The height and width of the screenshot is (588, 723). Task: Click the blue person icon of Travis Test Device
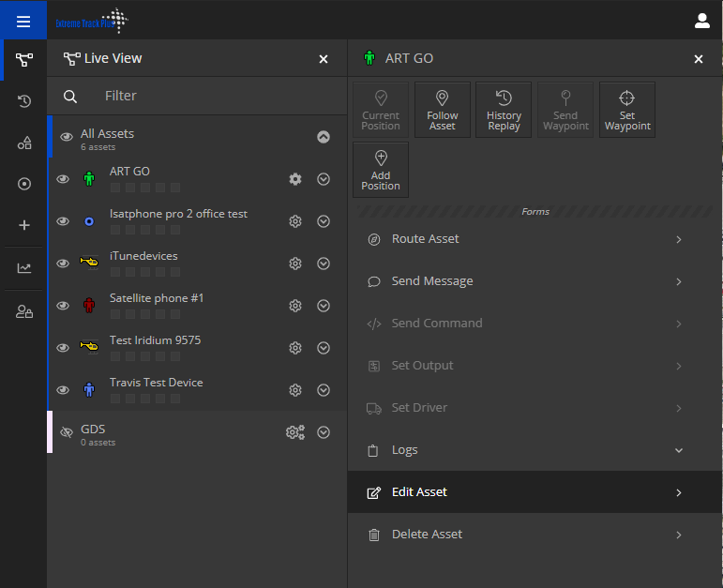tap(89, 389)
